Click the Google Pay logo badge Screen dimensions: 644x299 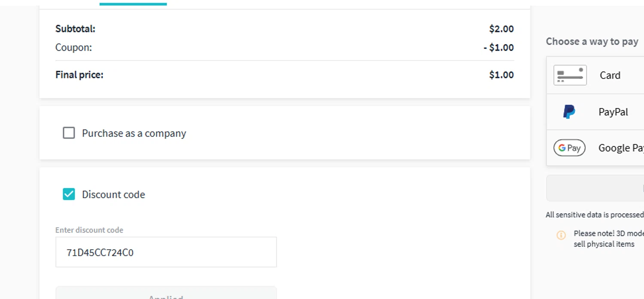tap(569, 148)
